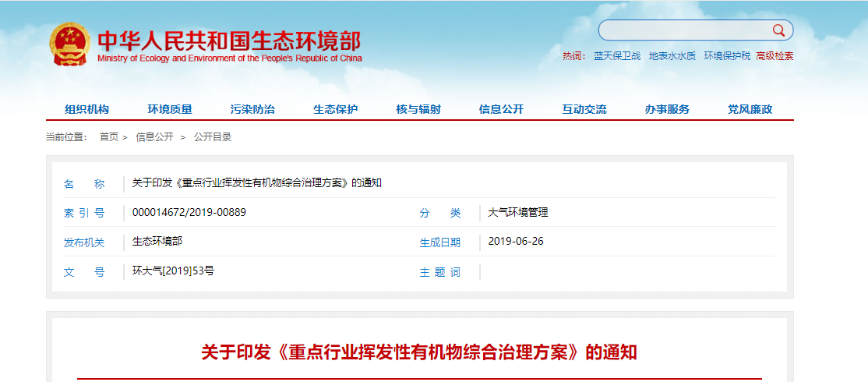Image resolution: width=868 pixels, height=382 pixels.
Task: Click 首页 in the breadcrumb
Action: coord(109,137)
